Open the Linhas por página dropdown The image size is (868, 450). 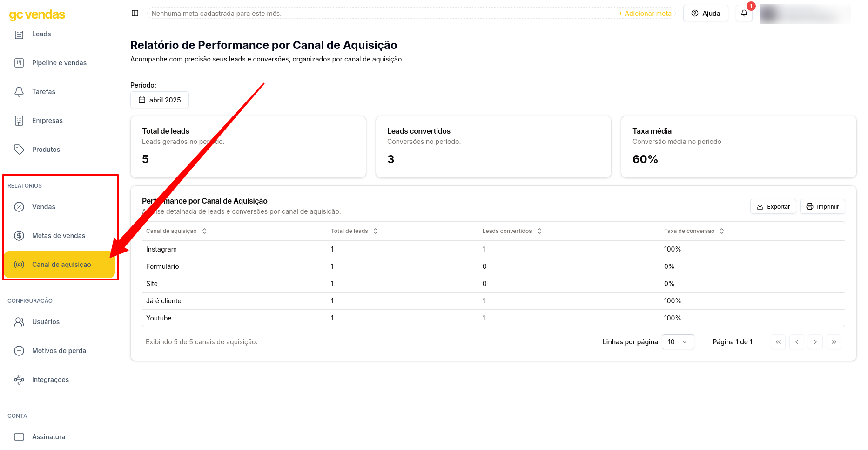click(678, 341)
